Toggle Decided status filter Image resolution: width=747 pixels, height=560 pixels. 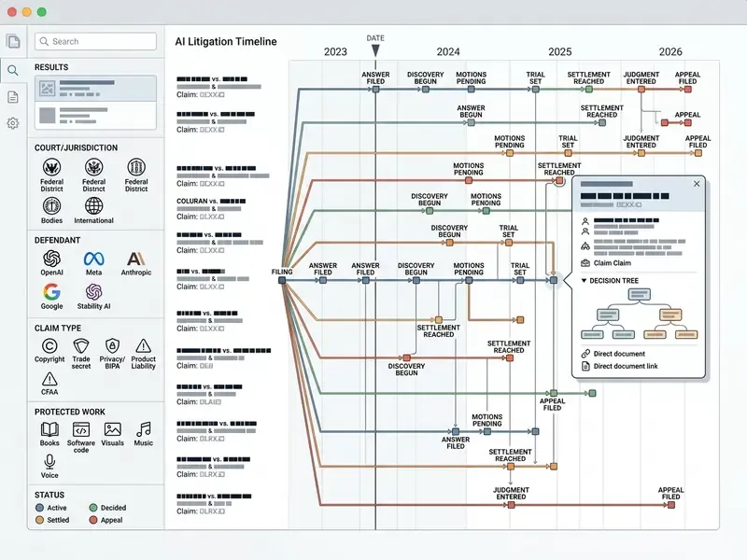point(107,508)
